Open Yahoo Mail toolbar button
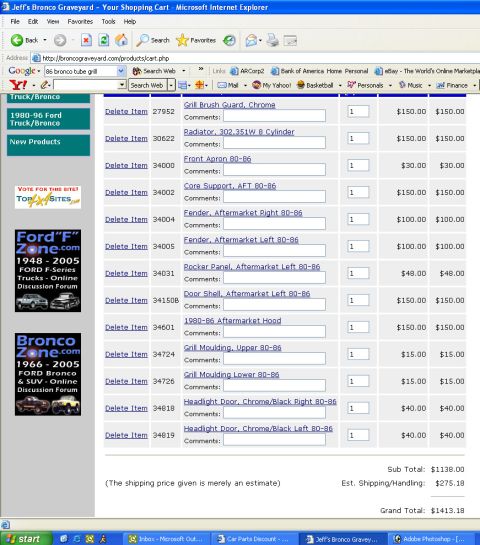The width and height of the screenshot is (480, 545). pos(228,85)
